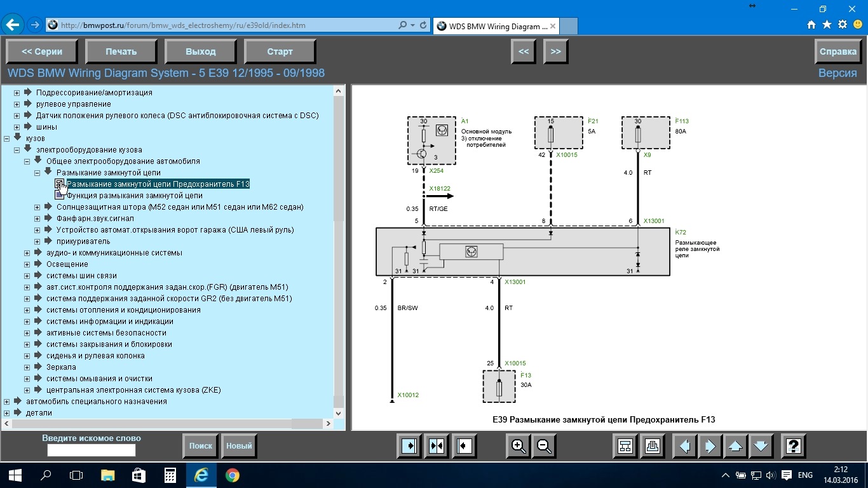This screenshot has height=488, width=868.
Task: Select the WDS BMW Wiring Diagram browser tab
Action: pos(496,26)
